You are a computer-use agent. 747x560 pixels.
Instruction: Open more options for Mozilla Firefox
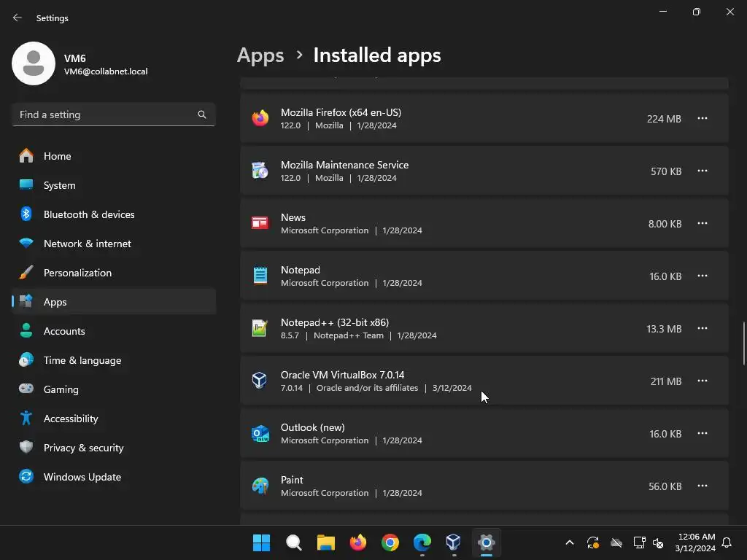pyautogui.click(x=702, y=118)
